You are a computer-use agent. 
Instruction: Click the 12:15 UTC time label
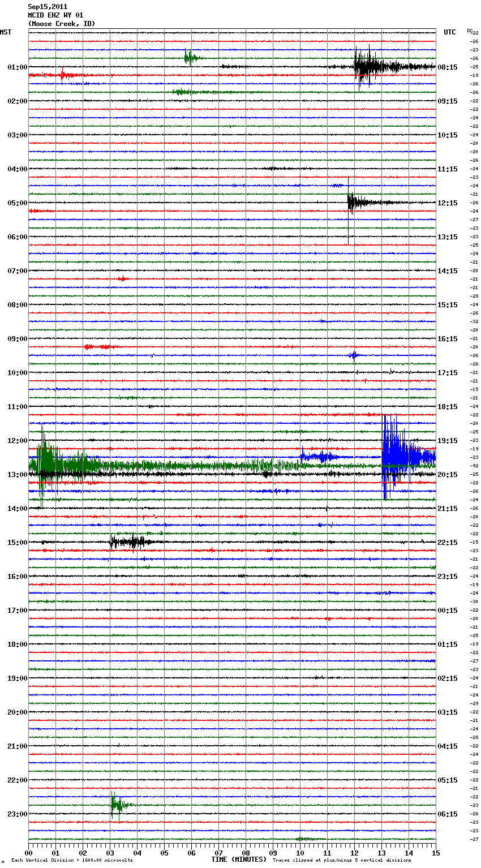pyautogui.click(x=448, y=203)
